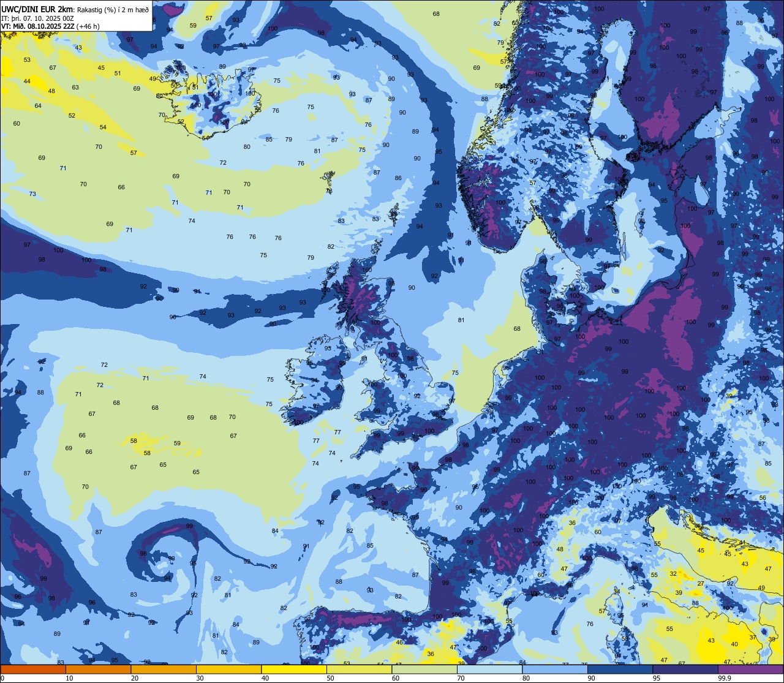Select the dark blue 90–95 legend swatch

[620, 669]
